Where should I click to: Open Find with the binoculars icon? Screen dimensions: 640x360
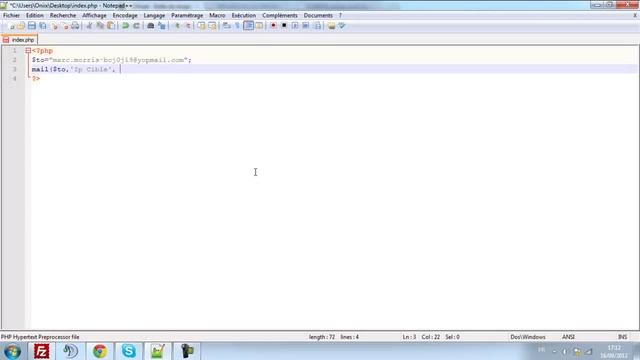[151, 26]
